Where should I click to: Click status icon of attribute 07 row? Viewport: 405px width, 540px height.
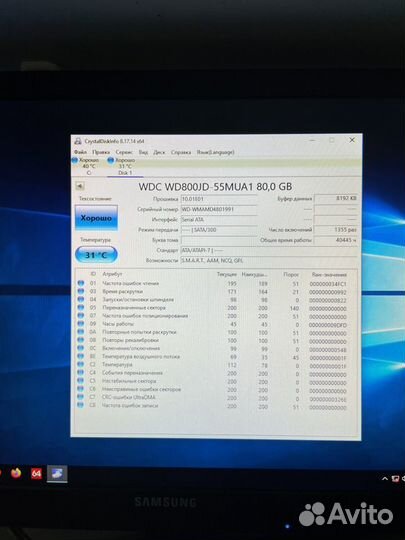click(x=81, y=316)
